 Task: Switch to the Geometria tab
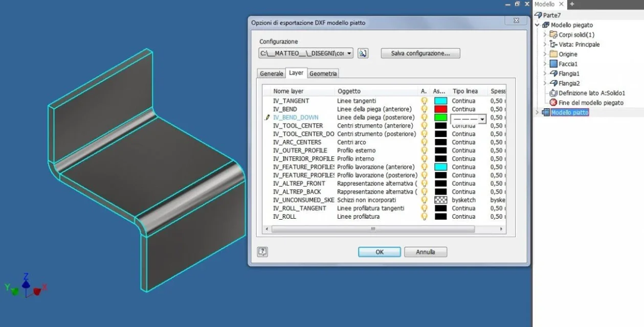(x=323, y=74)
